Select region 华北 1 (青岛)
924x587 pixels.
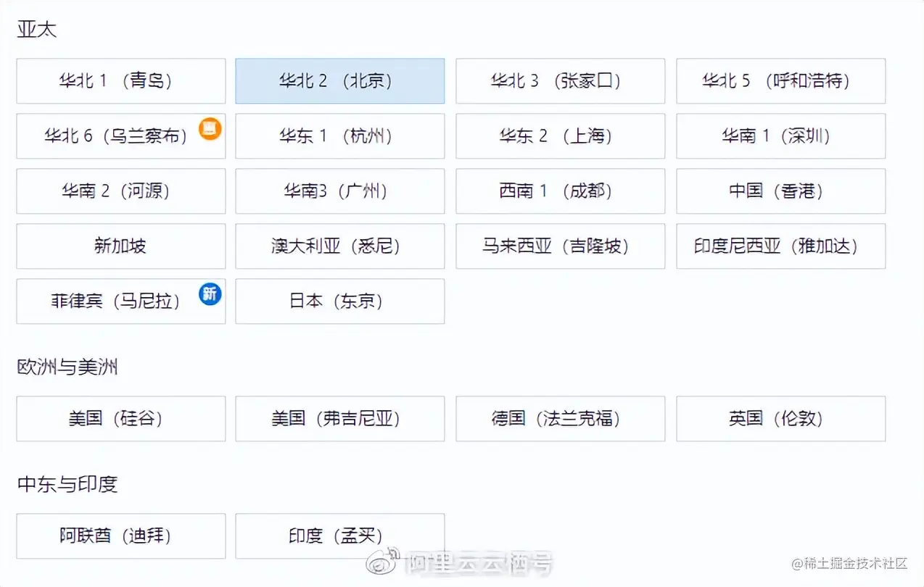click(120, 81)
